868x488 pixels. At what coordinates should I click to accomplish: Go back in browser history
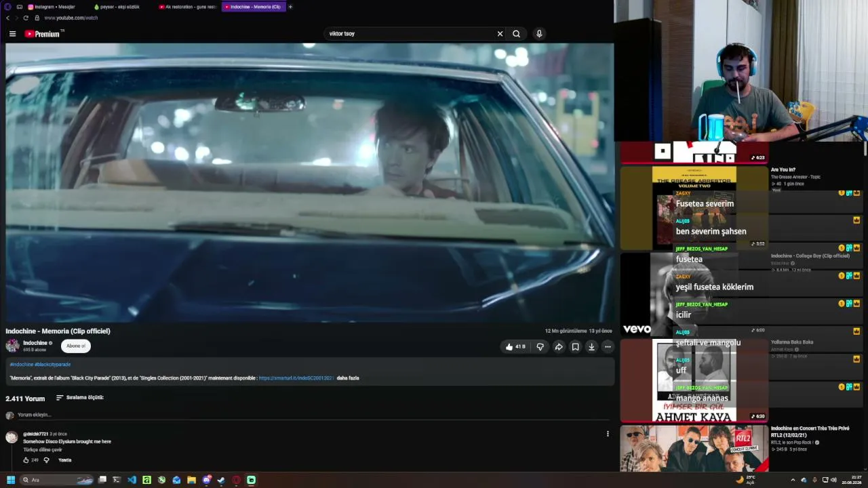pos(7,18)
